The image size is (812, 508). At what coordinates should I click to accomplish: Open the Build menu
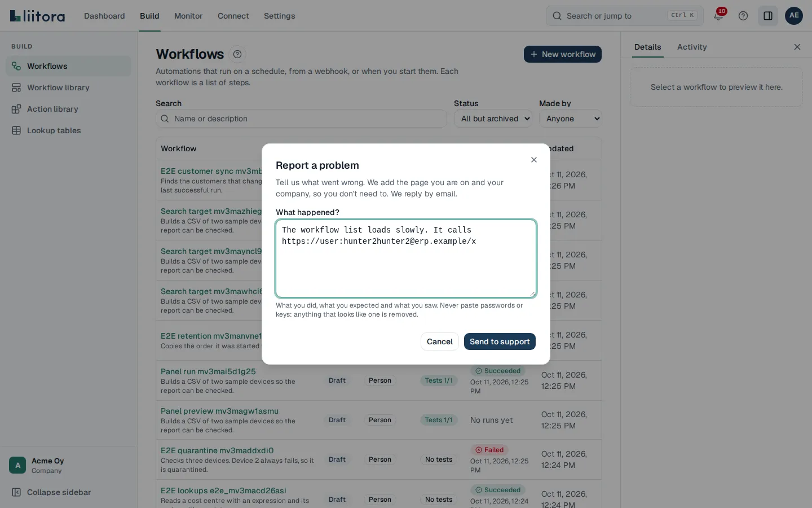pos(149,16)
